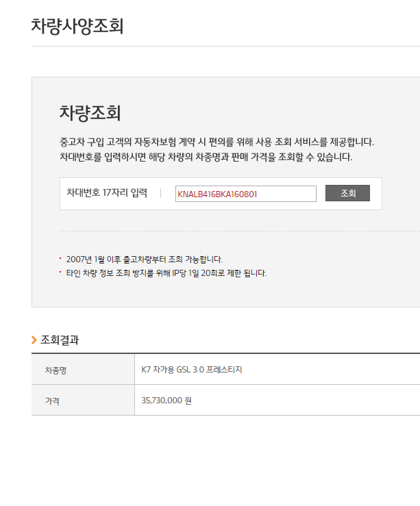Click the 2007년 1월 이후 출고차량 notice
This screenshot has width=420, height=506.
click(x=145, y=259)
